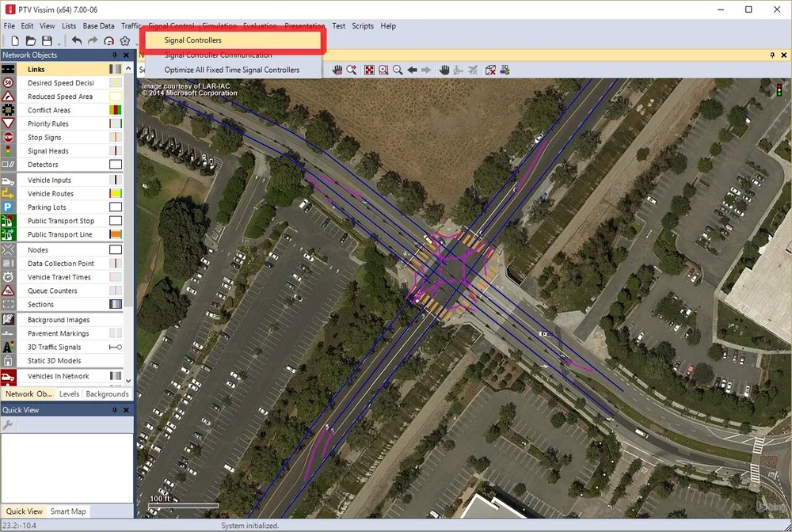Select the Zoom Out tool
The height and width of the screenshot is (532, 792).
(398, 70)
